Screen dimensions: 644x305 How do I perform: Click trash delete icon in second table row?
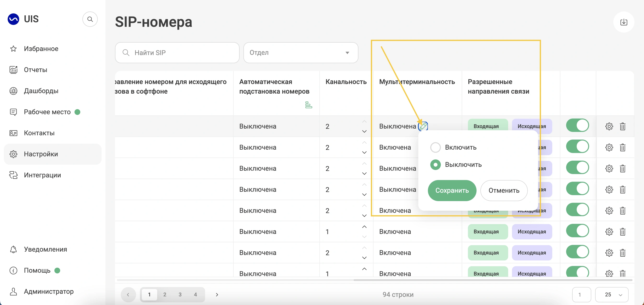click(622, 148)
